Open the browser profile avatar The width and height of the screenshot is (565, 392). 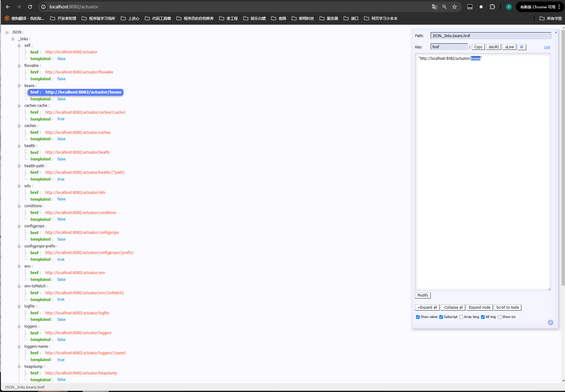coord(508,7)
